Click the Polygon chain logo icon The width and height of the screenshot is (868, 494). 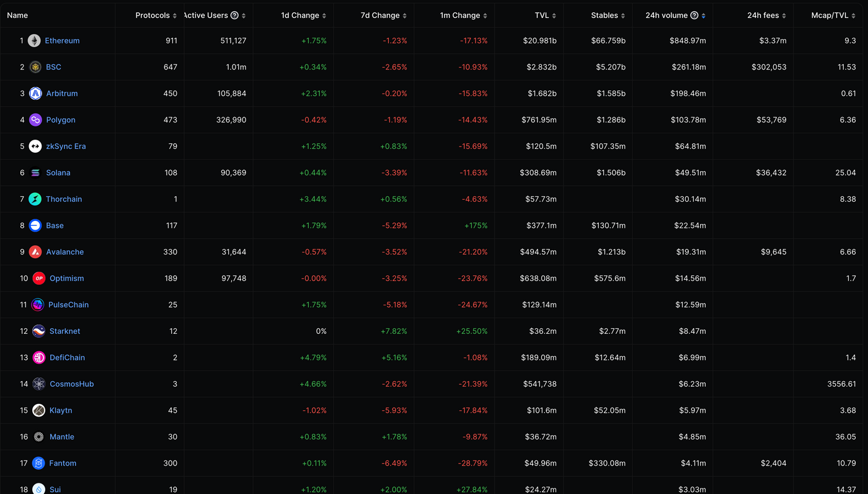tap(35, 120)
